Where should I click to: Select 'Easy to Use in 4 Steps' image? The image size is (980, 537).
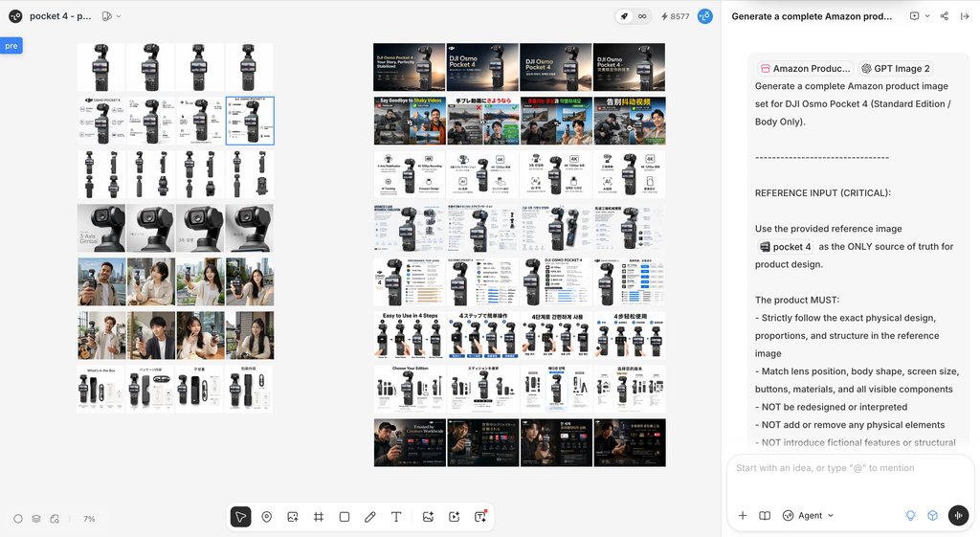[410, 335]
